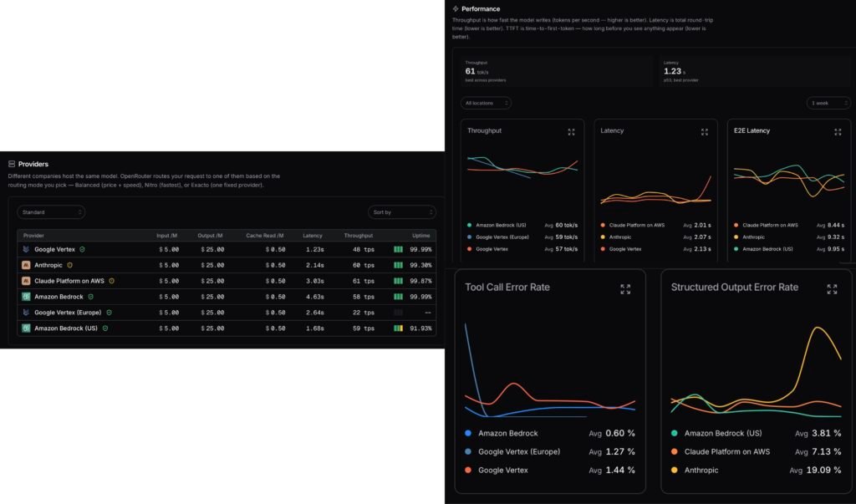Click the 3.03s latency cell
This screenshot has width=856, height=504.
tap(314, 281)
